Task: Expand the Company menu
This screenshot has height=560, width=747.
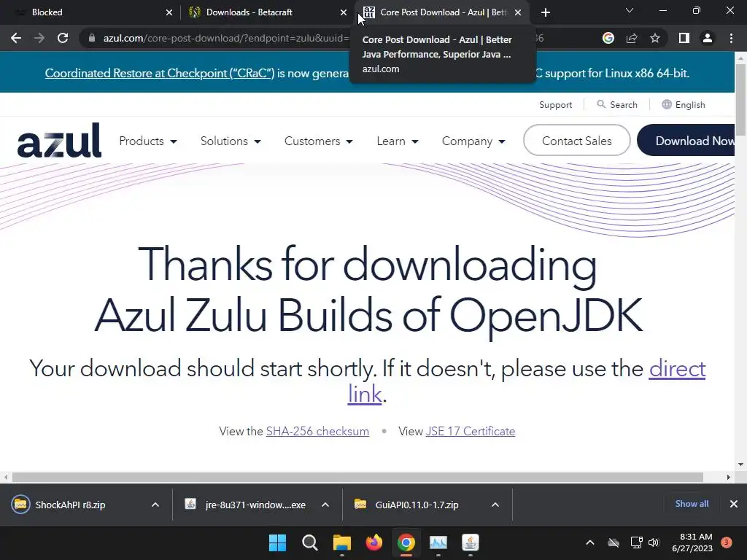Action: click(x=473, y=141)
